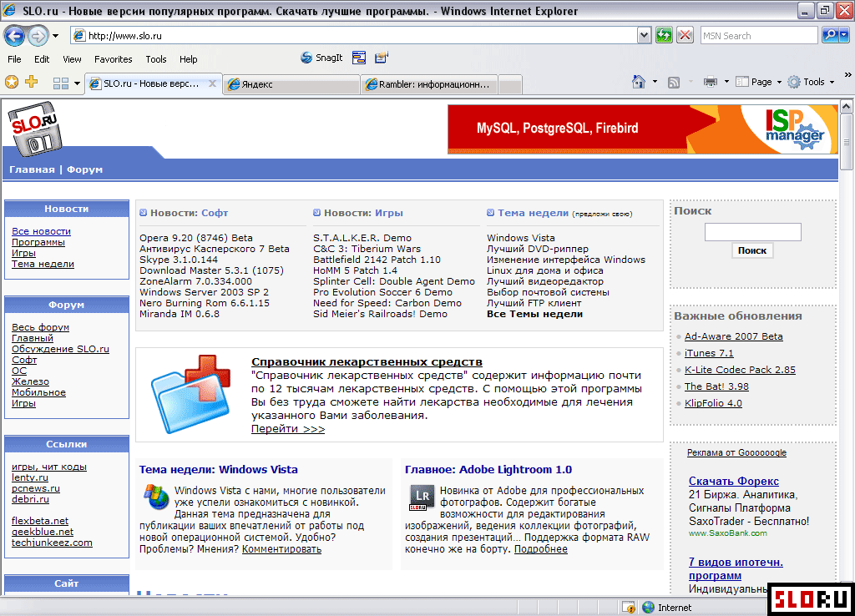Expand the address bar history dropdown
The height and width of the screenshot is (616, 855).
pos(644,35)
